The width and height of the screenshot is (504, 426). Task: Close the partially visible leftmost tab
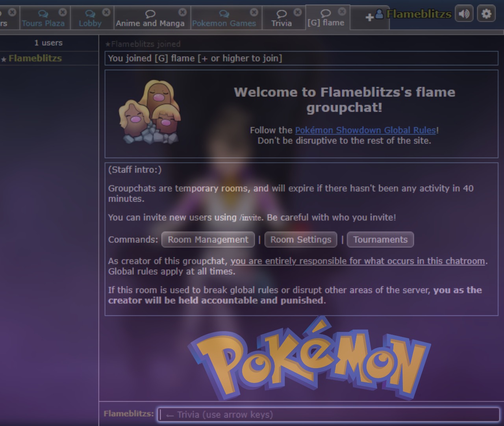tap(12, 12)
